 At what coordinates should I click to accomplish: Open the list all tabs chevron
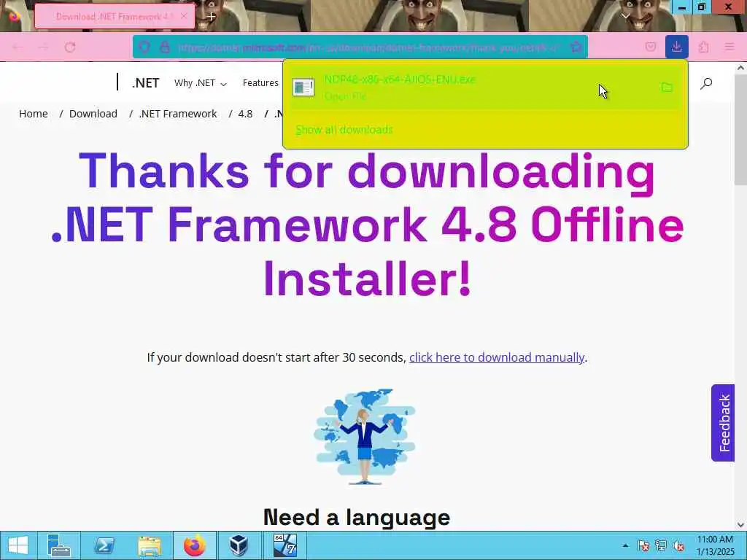625,16
